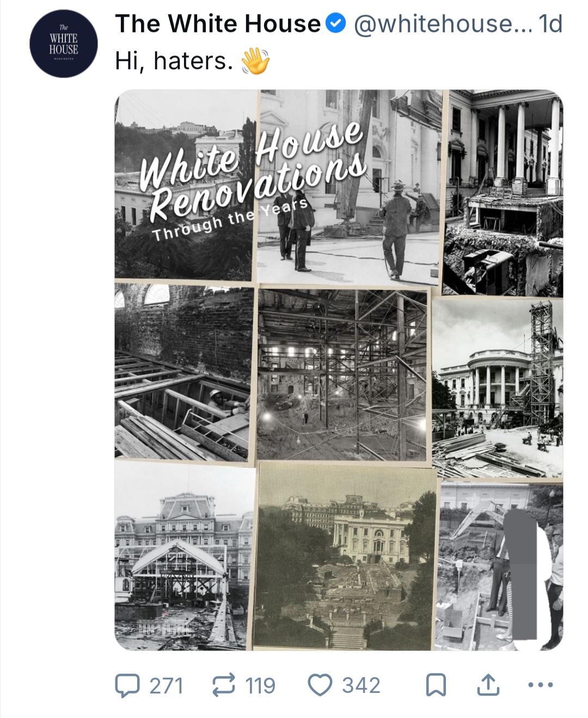This screenshot has width=588, height=718.
Task: Click the 1d post timestamp
Action: point(550,23)
